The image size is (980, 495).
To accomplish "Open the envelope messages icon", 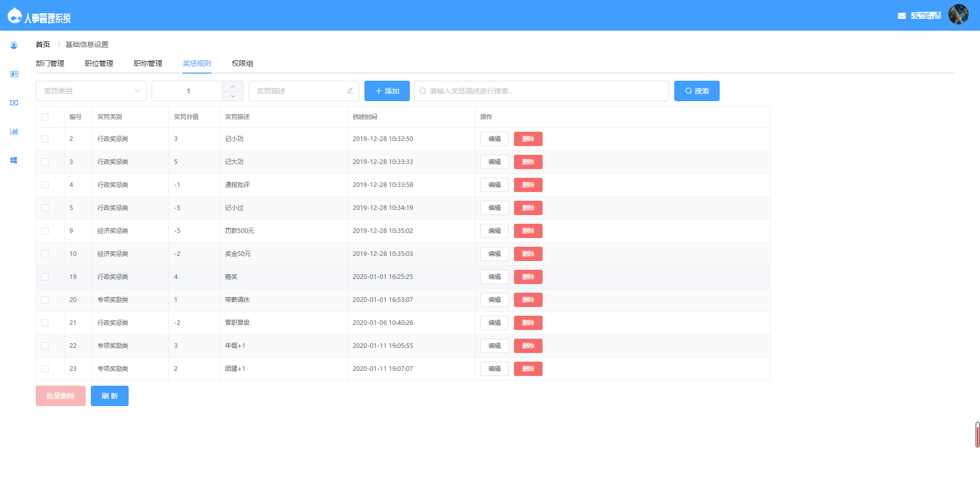I will coord(901,16).
